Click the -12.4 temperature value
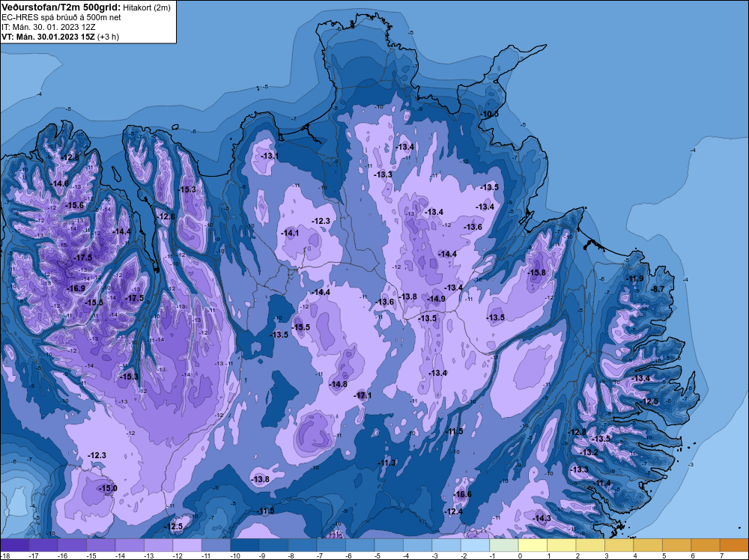Viewport: 749px width, 560px height. 454,511
